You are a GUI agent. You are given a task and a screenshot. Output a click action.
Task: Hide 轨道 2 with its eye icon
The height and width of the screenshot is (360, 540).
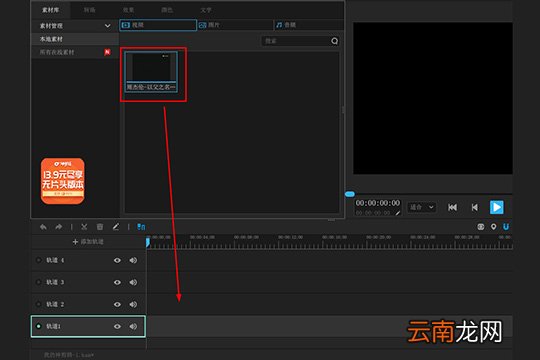click(x=117, y=305)
